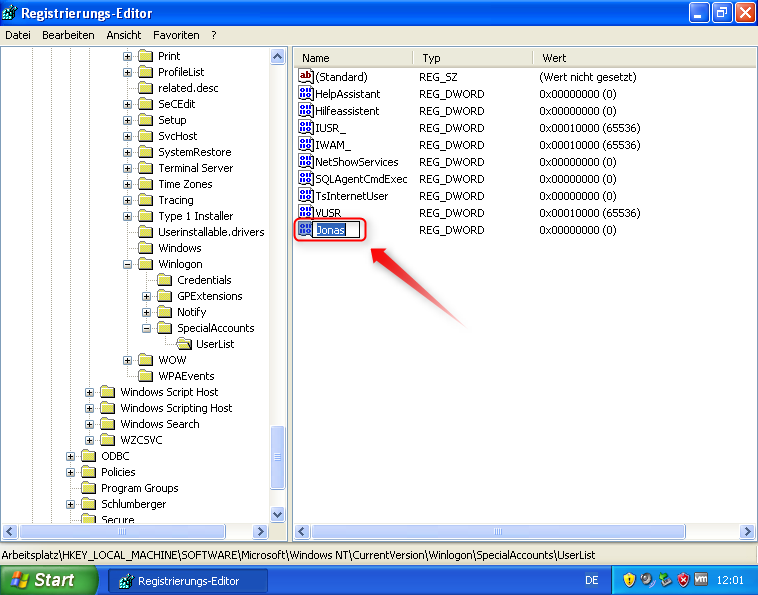Click values pane scroll left arrow
The height and width of the screenshot is (595, 758).
tap(302, 532)
